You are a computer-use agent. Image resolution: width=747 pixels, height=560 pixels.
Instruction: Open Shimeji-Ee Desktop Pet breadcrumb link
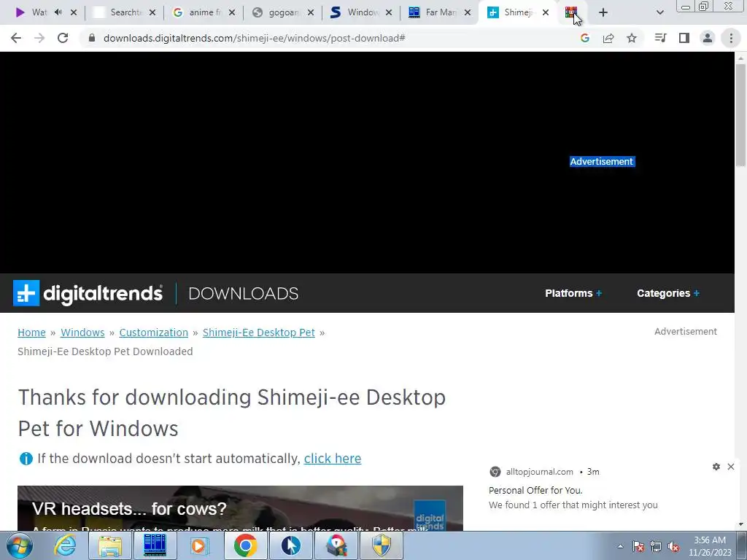pyautogui.click(x=259, y=332)
